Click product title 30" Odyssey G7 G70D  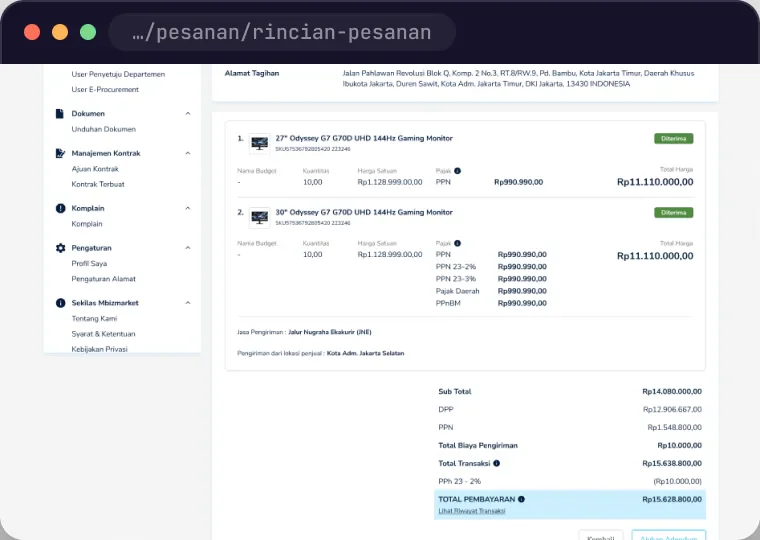364,212
